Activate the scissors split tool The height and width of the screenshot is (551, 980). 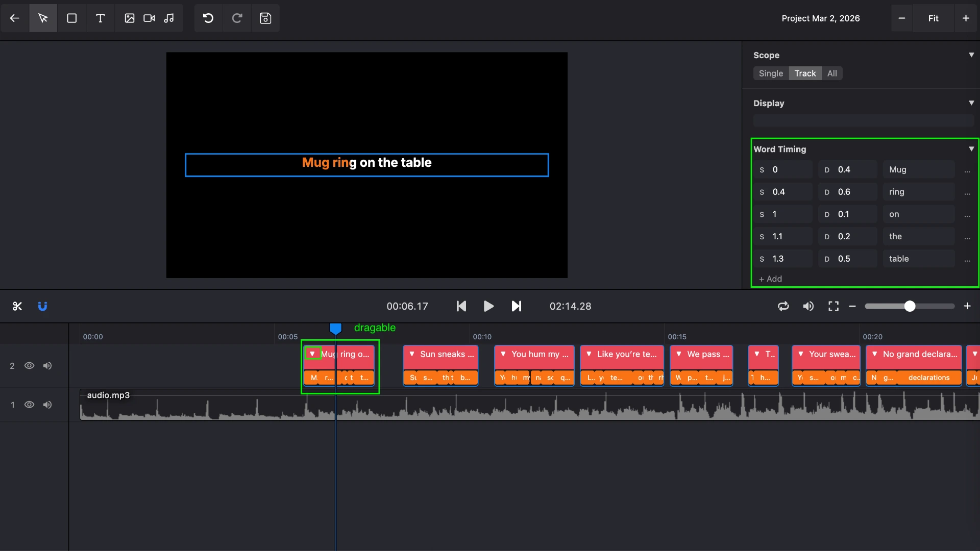[x=17, y=306]
